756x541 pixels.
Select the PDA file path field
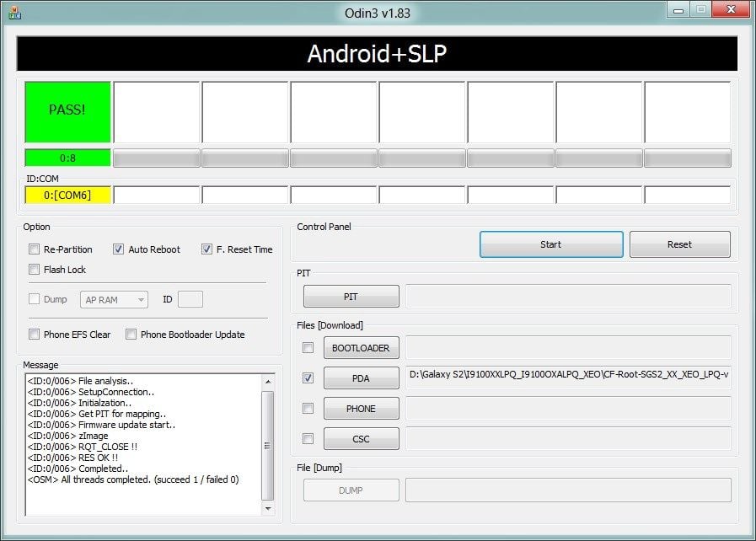pos(570,378)
